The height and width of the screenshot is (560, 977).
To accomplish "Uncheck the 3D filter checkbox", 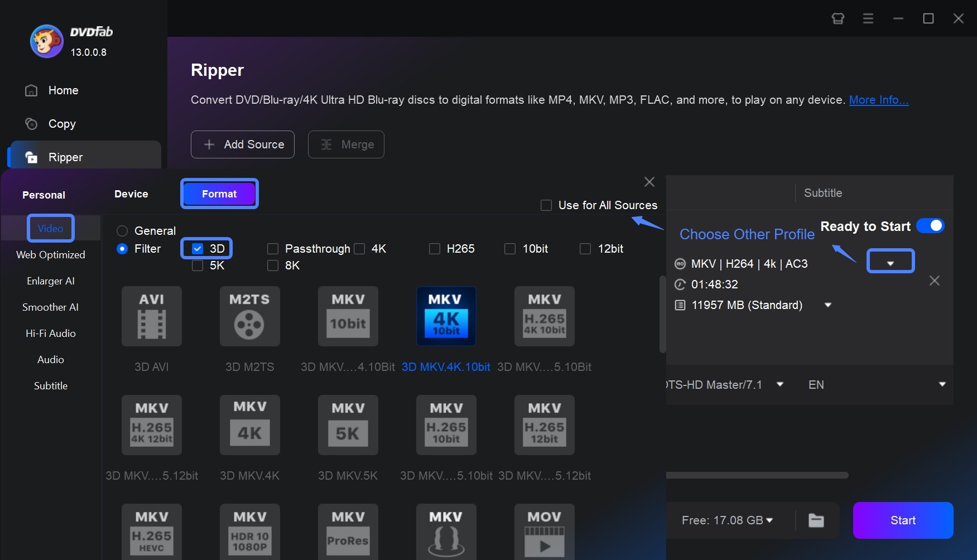I will point(198,249).
